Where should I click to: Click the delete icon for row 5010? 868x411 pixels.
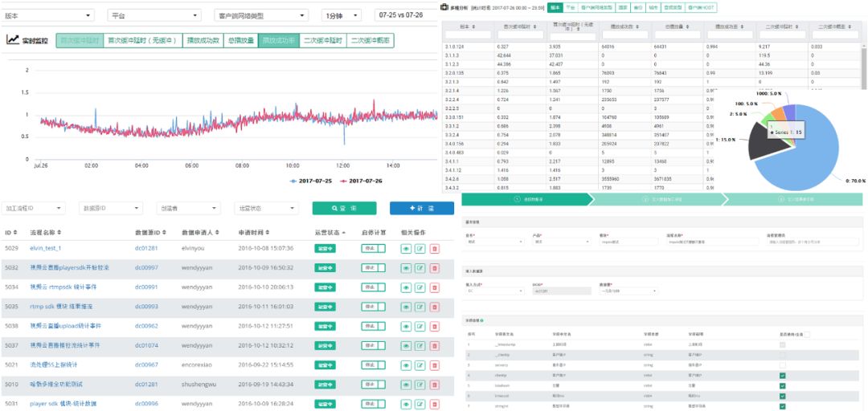point(434,384)
